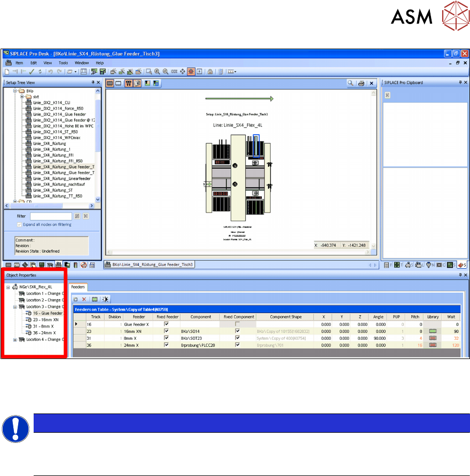Viewport: 470px width, 476px height.
Task: Click the Zoom In magnifier icon
Action: (x=157, y=72)
